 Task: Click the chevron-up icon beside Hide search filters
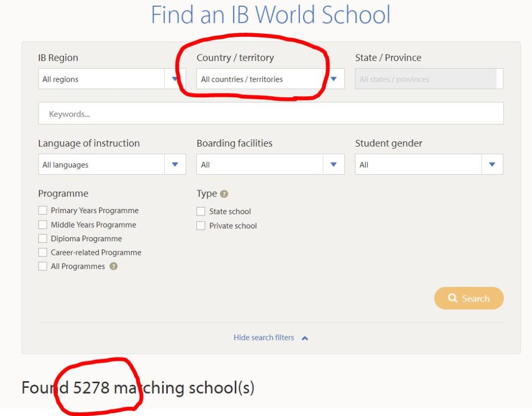click(x=305, y=338)
